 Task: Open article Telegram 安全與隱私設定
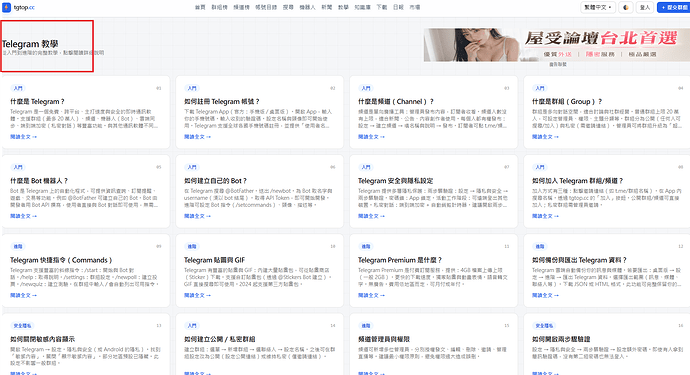(x=396, y=181)
